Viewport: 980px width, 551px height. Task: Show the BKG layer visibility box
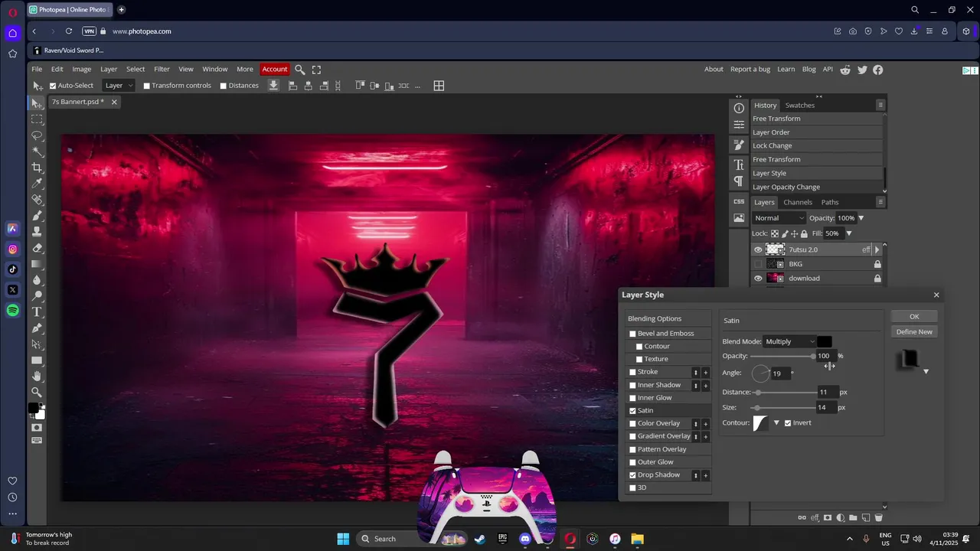point(758,264)
